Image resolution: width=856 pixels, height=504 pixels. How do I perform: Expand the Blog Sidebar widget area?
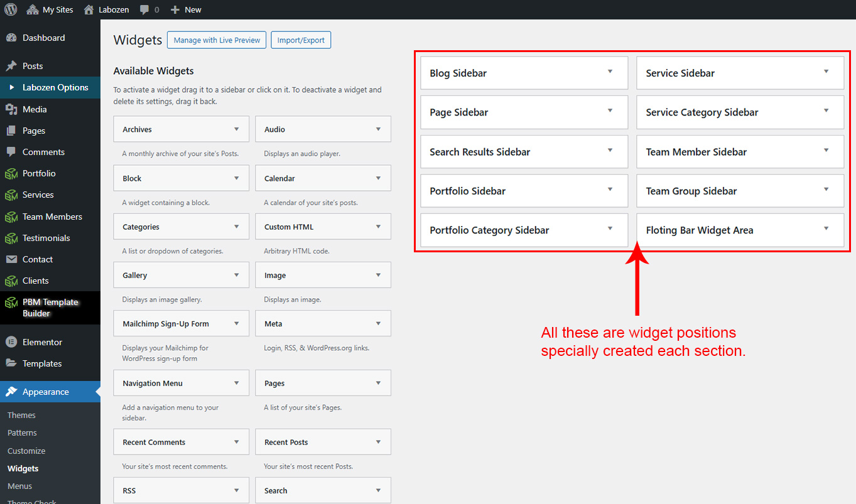[x=610, y=72]
